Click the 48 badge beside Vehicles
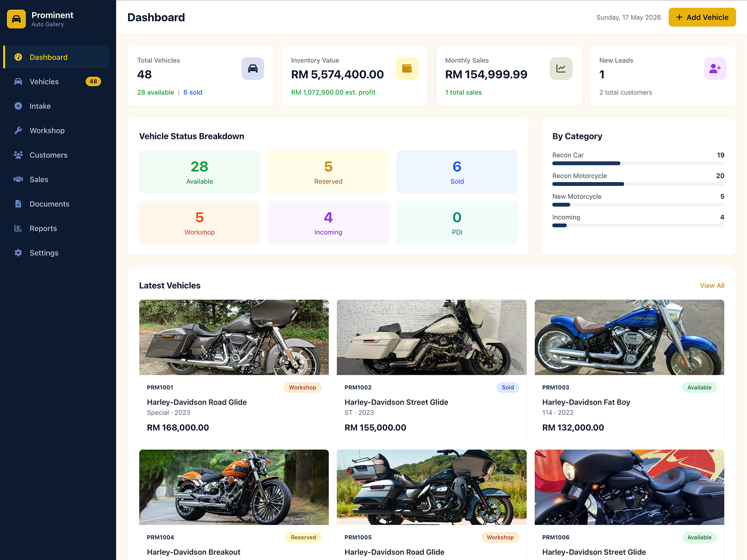 94,81
